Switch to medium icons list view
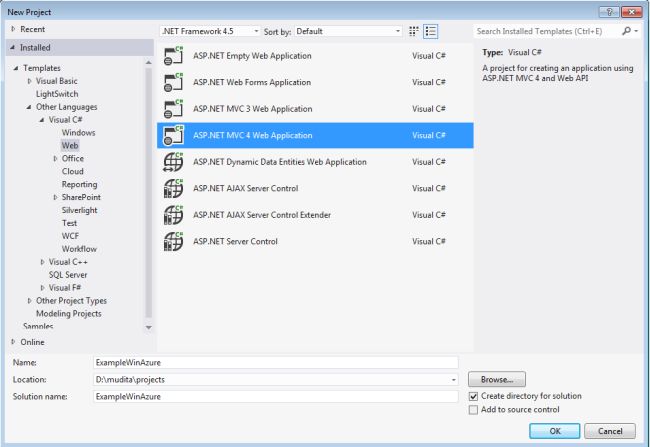The image size is (650, 447). click(431, 32)
